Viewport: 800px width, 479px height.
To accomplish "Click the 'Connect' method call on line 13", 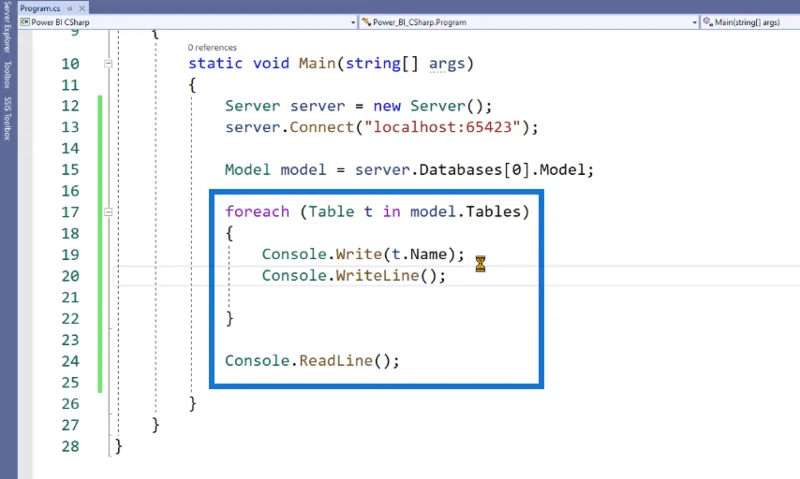I will point(321,127).
